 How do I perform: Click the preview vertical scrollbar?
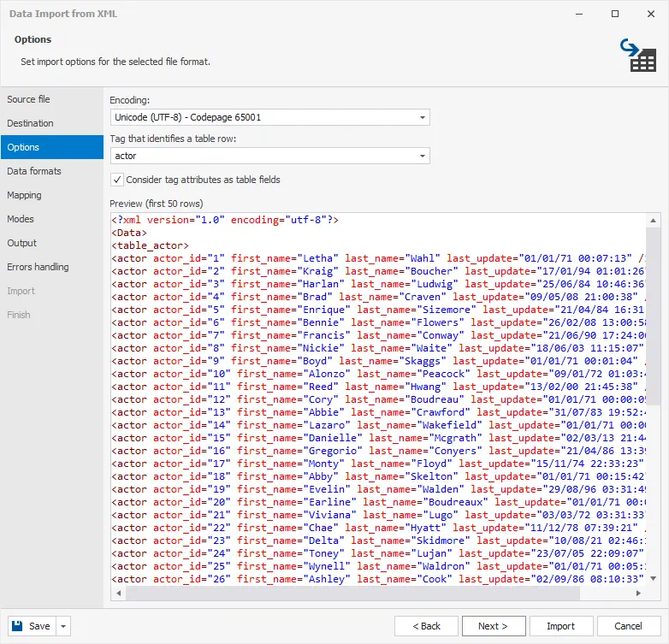click(654, 342)
